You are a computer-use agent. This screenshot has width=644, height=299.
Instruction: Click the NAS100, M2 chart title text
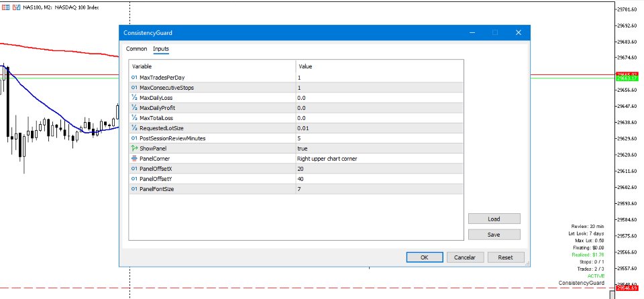click(x=61, y=7)
